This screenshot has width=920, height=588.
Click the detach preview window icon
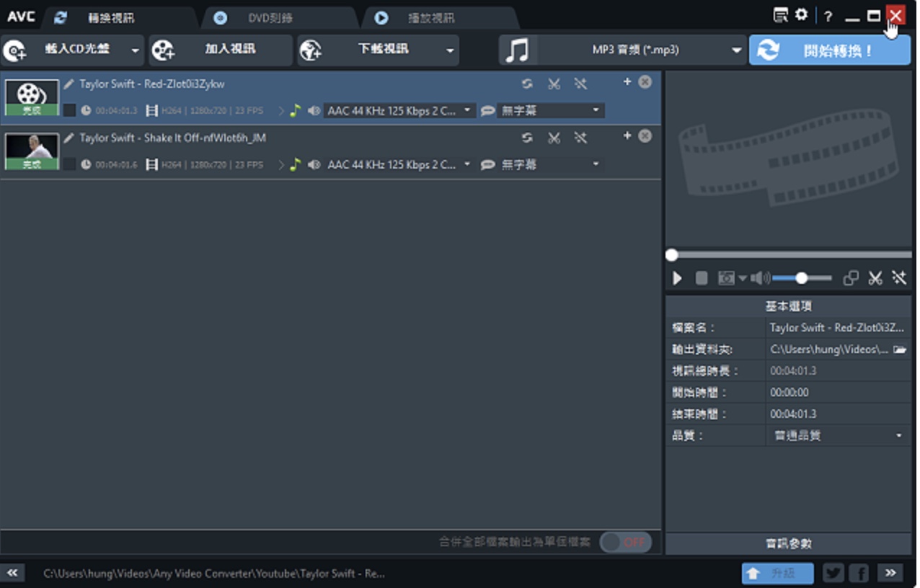point(851,278)
